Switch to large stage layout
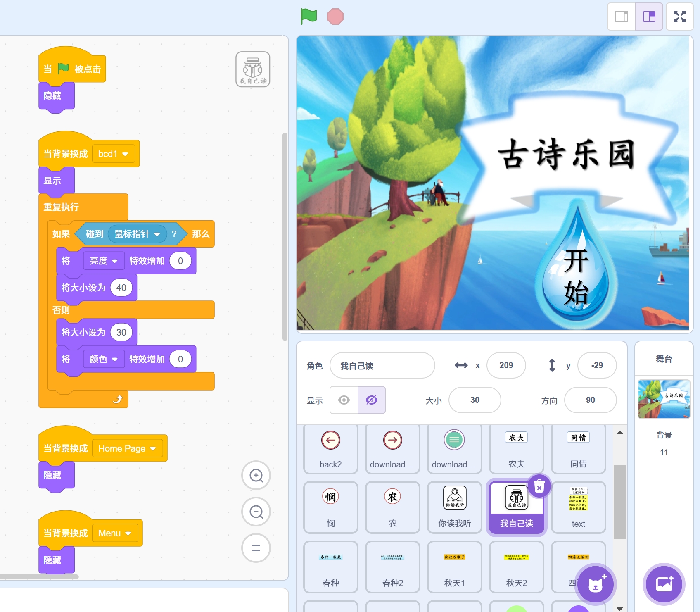 (x=649, y=17)
